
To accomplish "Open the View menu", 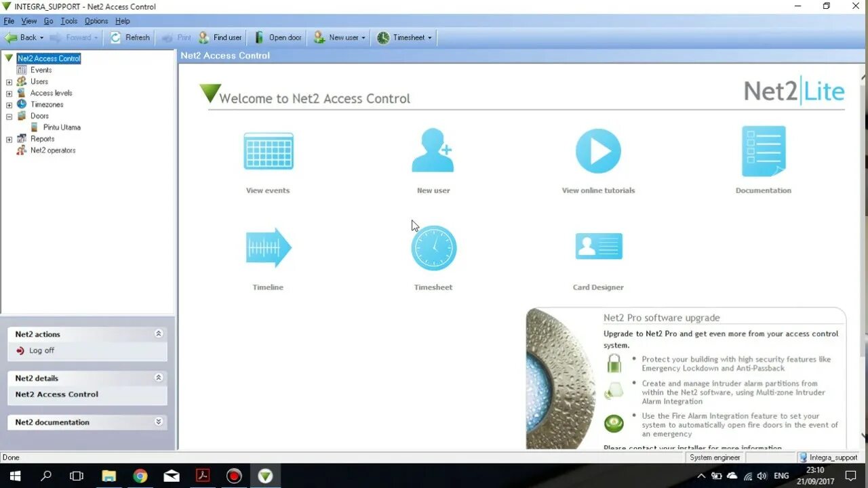I will [29, 21].
